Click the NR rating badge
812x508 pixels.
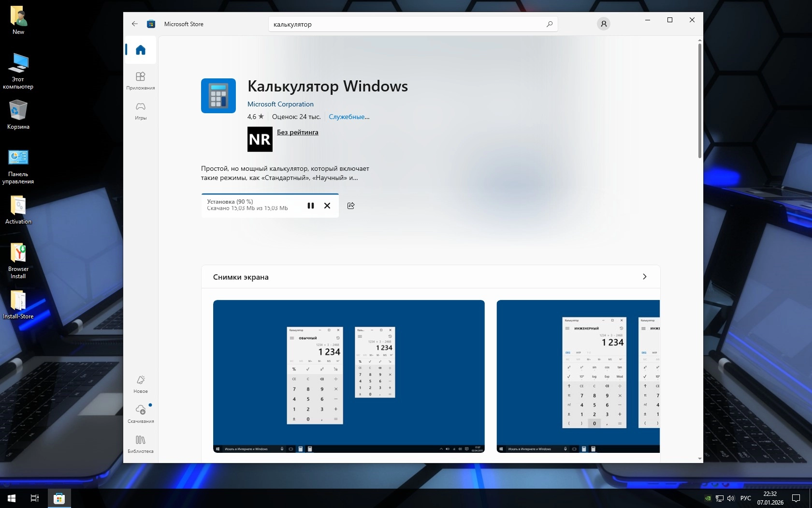(260, 139)
